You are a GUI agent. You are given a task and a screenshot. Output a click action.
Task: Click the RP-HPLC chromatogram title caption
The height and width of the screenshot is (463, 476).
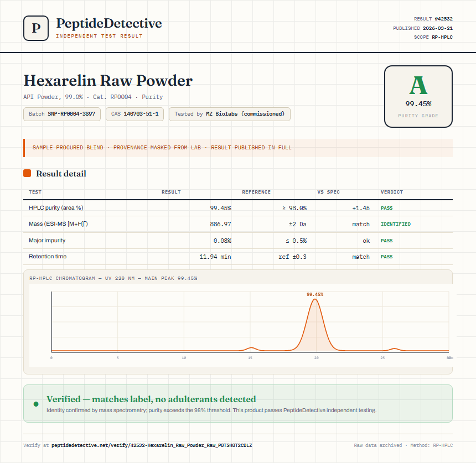coord(113,278)
